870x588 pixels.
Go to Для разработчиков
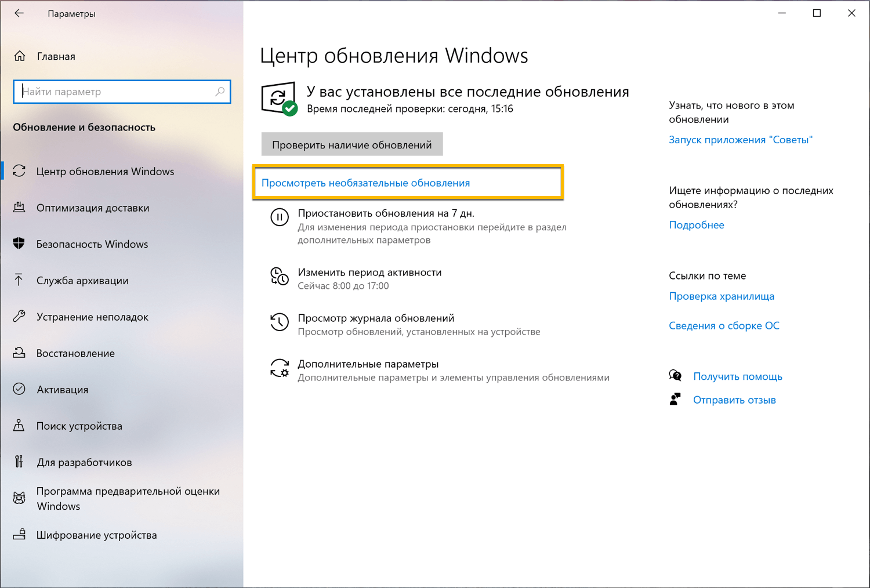85,462
